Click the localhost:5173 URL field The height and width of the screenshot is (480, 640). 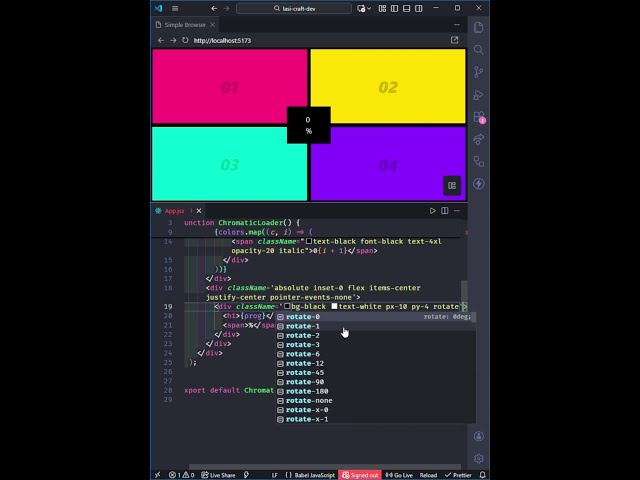pos(318,40)
